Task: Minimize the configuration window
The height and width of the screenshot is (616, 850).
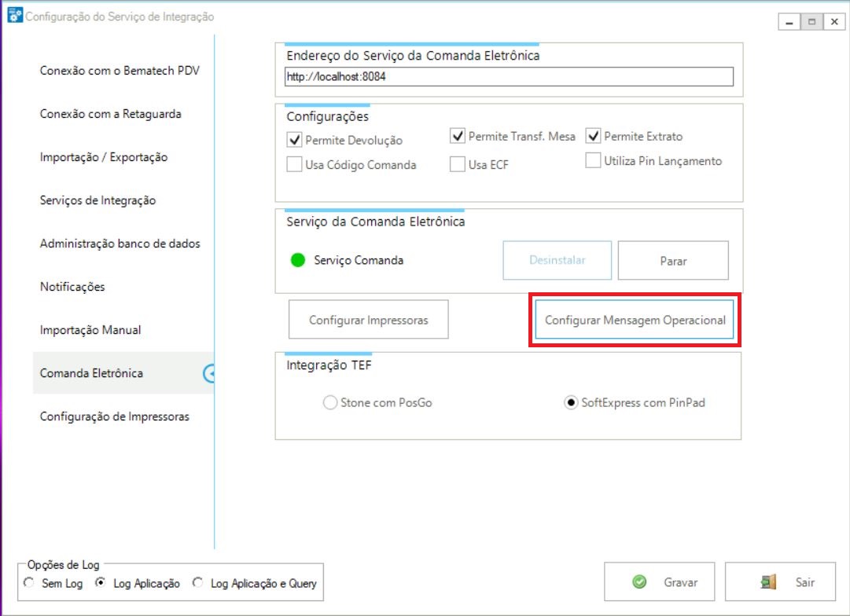Action: (789, 22)
